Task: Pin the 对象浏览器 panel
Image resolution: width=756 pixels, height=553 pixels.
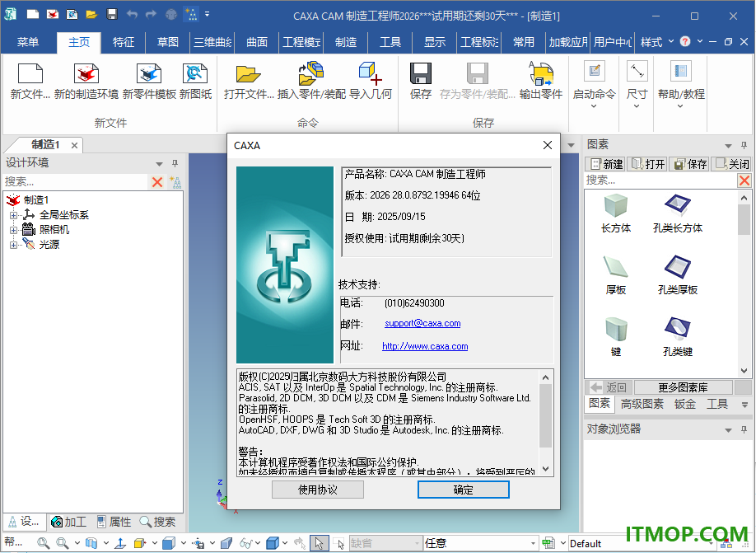Action: click(744, 429)
